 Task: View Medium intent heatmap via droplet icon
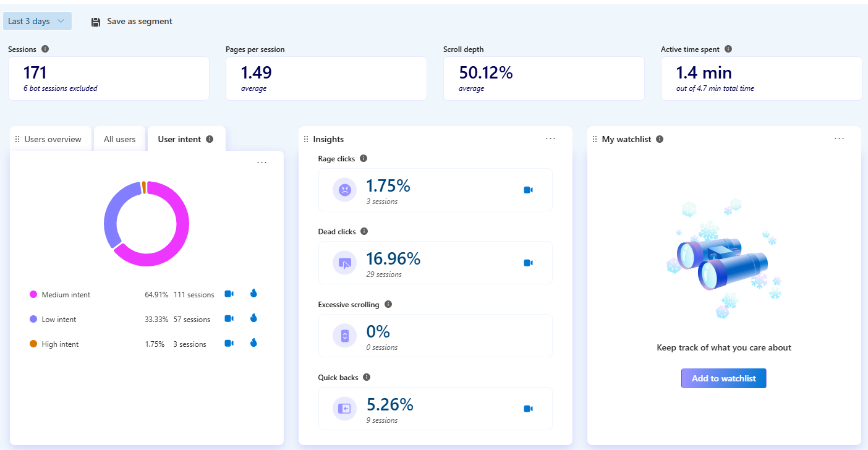(x=253, y=294)
